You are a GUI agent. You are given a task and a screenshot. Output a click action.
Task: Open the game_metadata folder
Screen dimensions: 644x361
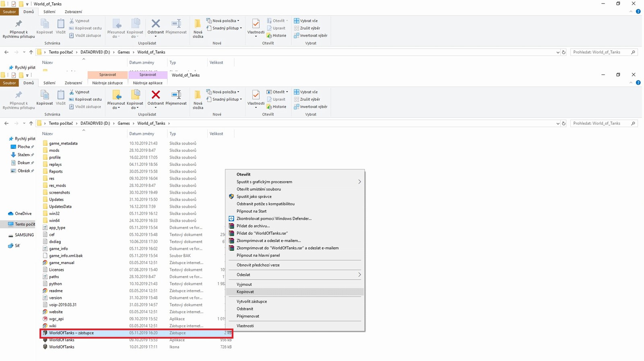coord(63,143)
